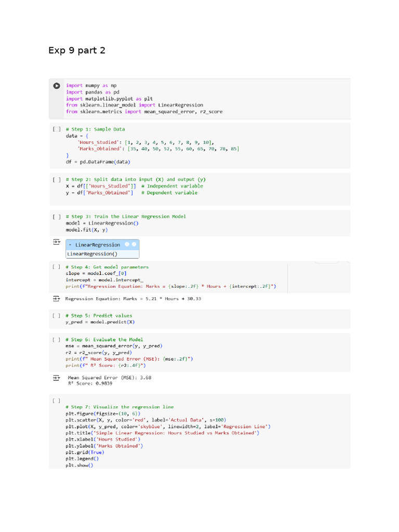Click the sklearn.linear_model import line
The height and width of the screenshot is (532, 399).
click(x=135, y=105)
